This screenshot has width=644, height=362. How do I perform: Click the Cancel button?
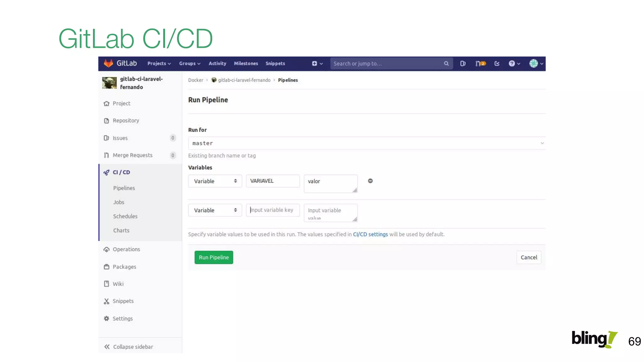coord(529,257)
